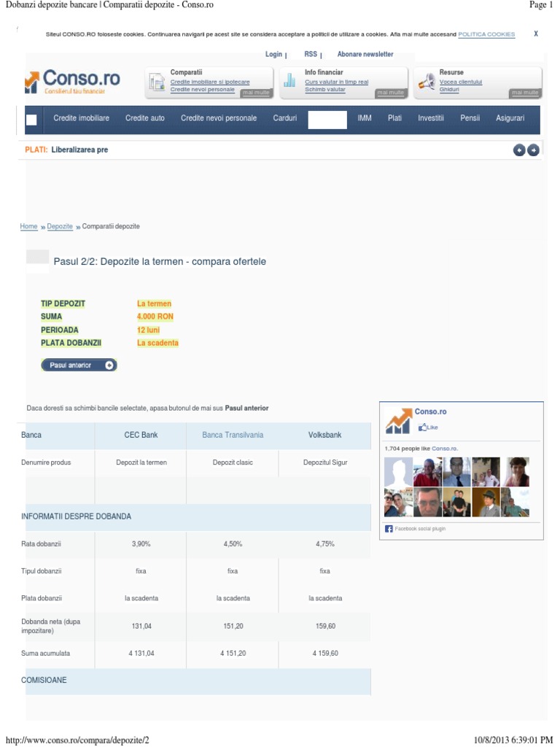Click the CEC Bank column header
The height and width of the screenshot is (747, 560).
coord(141,435)
